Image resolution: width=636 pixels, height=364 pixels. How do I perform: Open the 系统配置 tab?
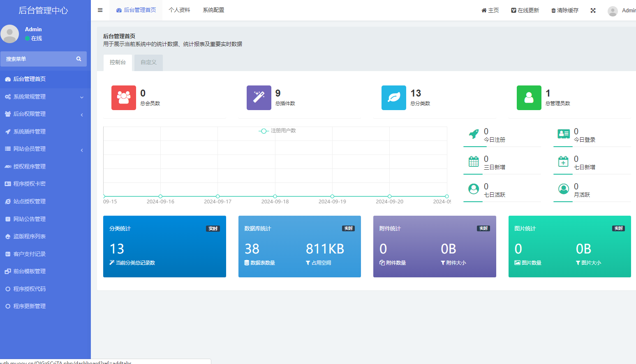click(x=213, y=10)
